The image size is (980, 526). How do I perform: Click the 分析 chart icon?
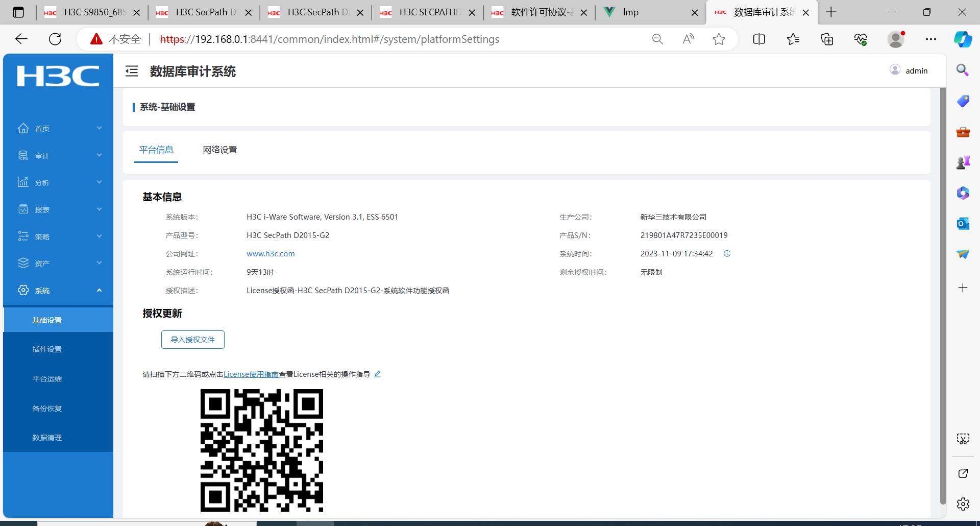(23, 182)
